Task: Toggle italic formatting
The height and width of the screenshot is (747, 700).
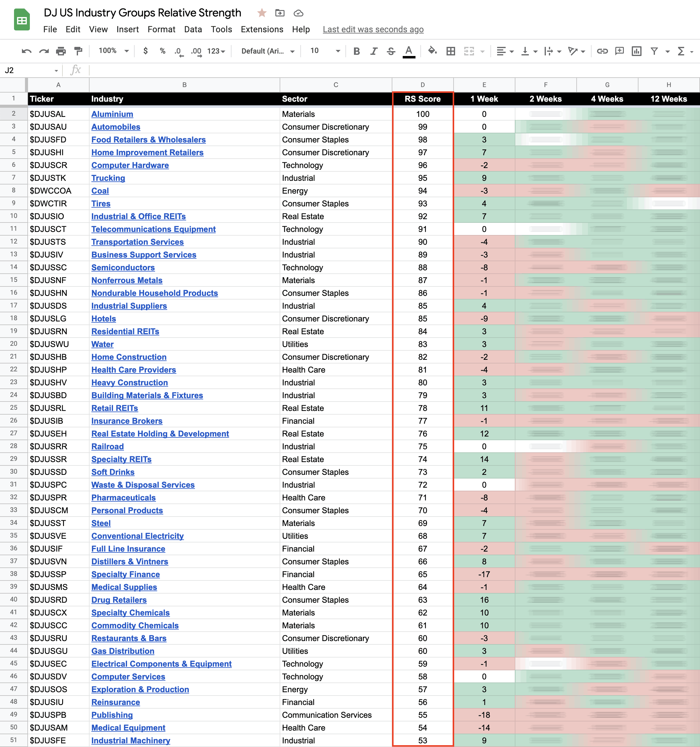Action: (374, 51)
